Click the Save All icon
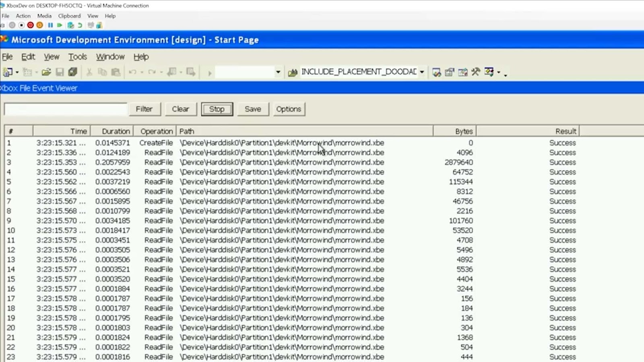Image resolution: width=644 pixels, height=362 pixels. pyautogui.click(x=72, y=72)
